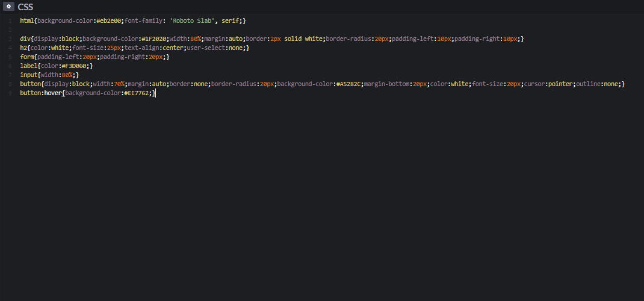Image resolution: width=644 pixels, height=301 pixels.
Task: Click the form selector
Action: pos(27,57)
